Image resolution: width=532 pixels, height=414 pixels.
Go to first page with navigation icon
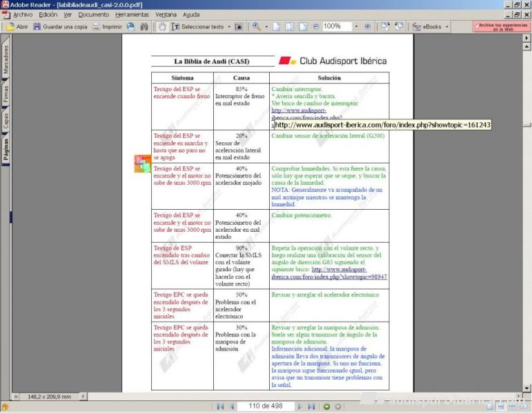(x=220, y=406)
